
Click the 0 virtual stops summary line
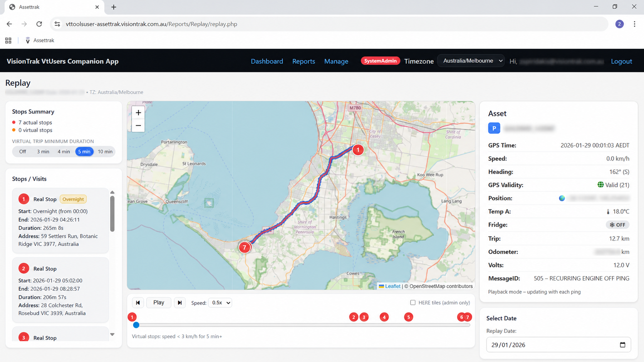click(x=35, y=130)
